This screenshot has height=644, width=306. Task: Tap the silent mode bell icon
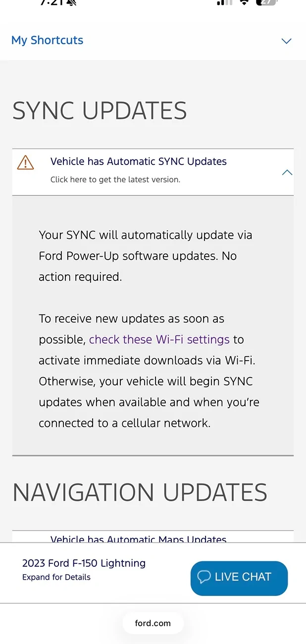tap(71, 2)
